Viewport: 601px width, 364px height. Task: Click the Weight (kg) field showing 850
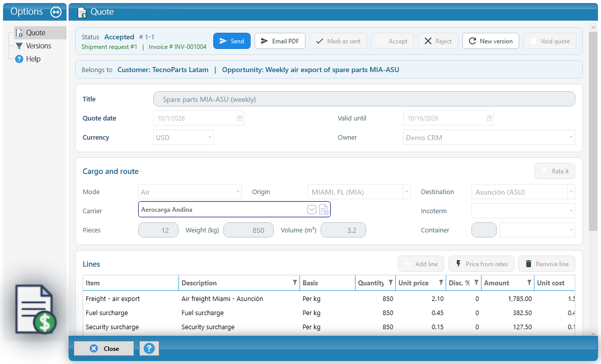249,230
